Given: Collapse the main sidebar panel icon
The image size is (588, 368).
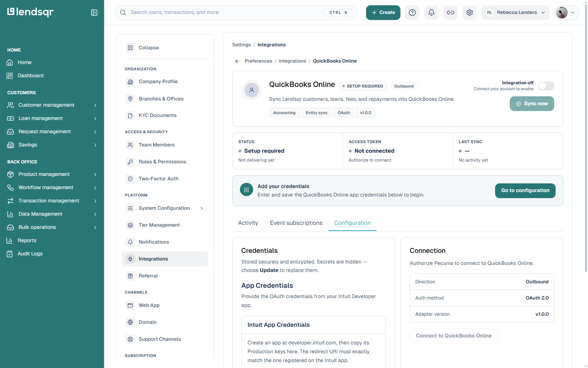Looking at the screenshot, I should tap(94, 13).
